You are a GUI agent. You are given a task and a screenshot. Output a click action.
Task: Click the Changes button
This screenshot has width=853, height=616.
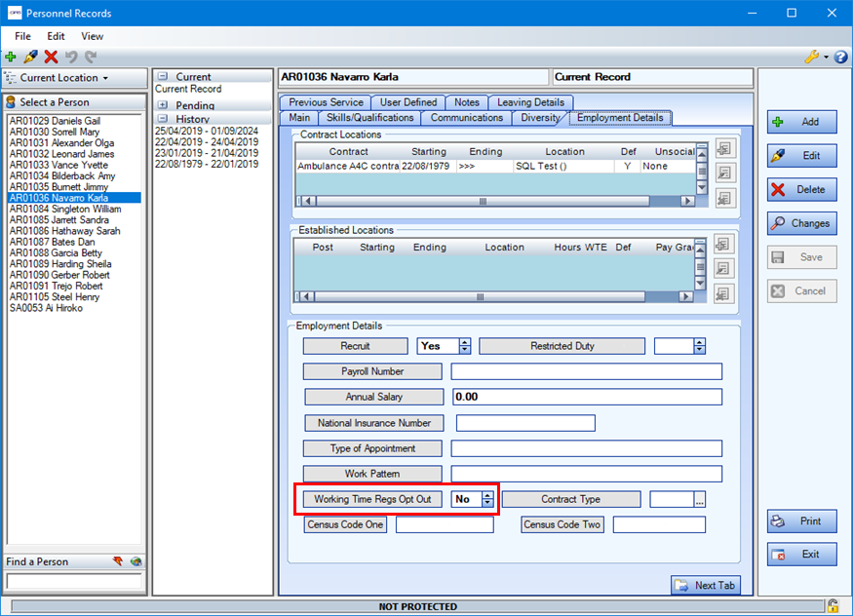801,223
